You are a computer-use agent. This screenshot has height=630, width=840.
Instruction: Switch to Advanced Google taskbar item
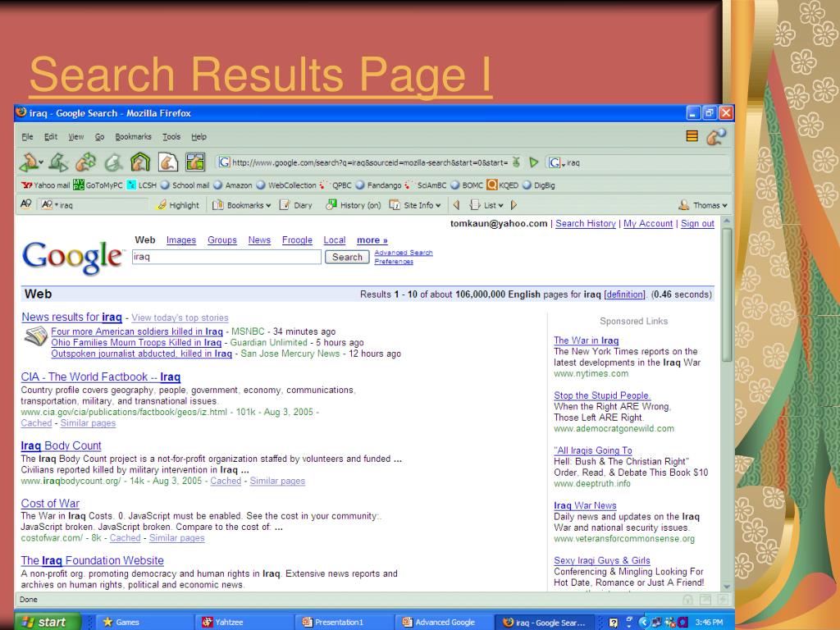click(x=445, y=622)
